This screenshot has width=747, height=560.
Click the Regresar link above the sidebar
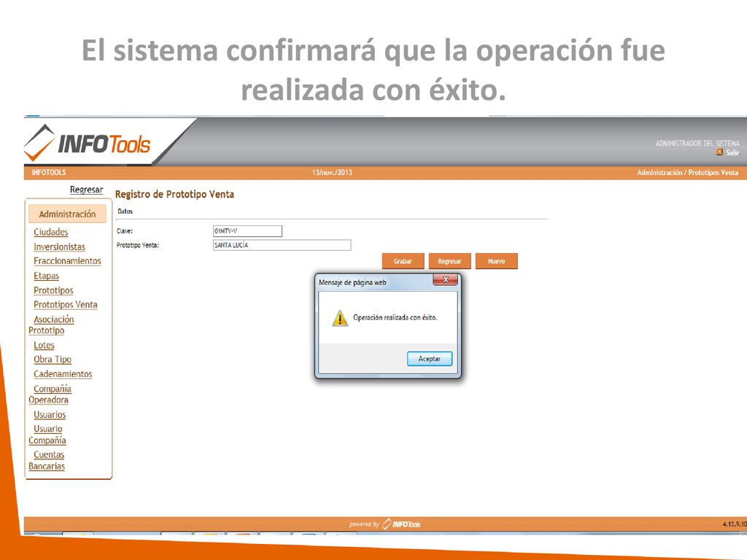tap(86, 190)
